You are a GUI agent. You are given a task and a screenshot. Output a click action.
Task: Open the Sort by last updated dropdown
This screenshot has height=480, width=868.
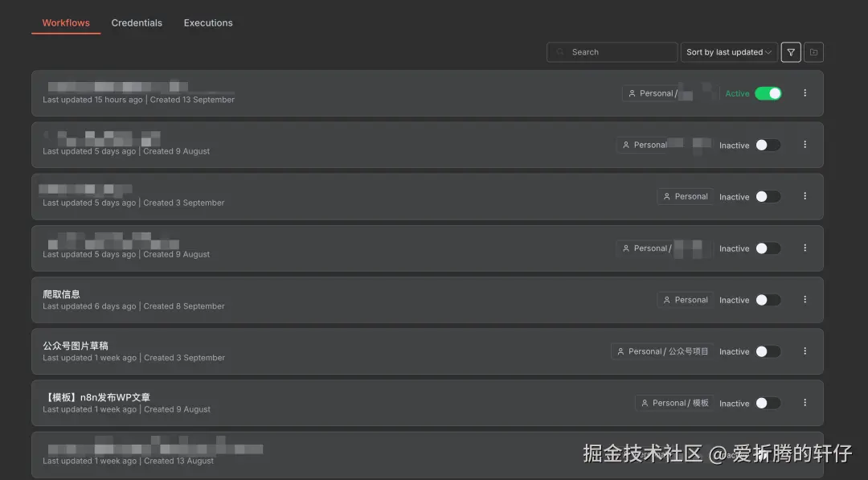pyautogui.click(x=726, y=51)
